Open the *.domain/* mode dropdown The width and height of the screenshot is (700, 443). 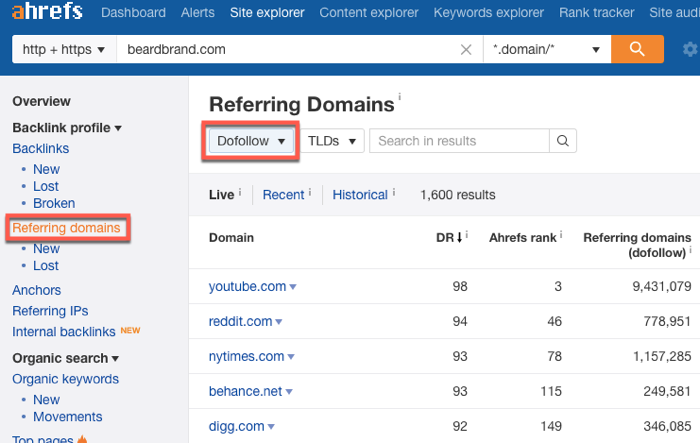pos(545,49)
